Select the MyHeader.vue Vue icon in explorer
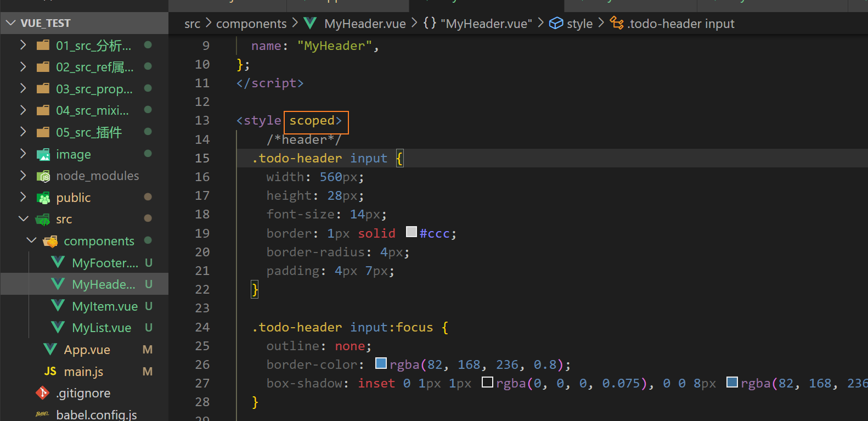868x421 pixels. tap(58, 284)
